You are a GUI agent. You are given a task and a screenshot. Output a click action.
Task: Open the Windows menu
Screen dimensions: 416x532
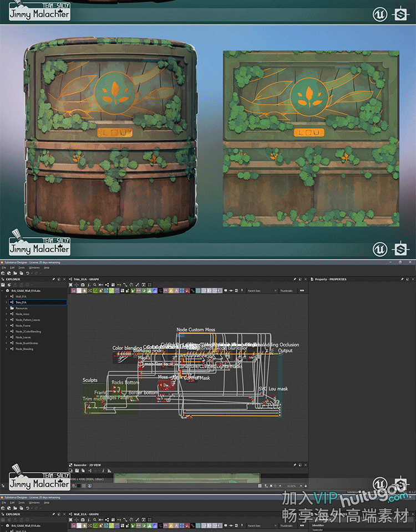pos(34,268)
